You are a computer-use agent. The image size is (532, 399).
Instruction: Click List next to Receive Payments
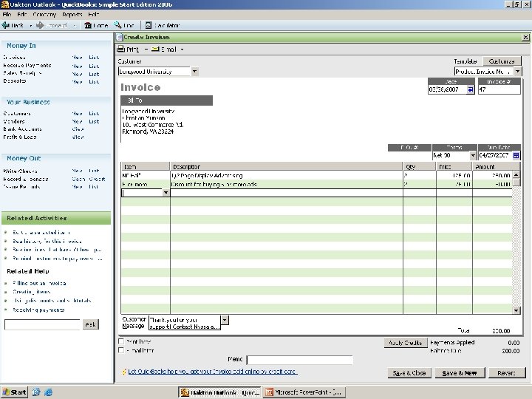(x=94, y=66)
